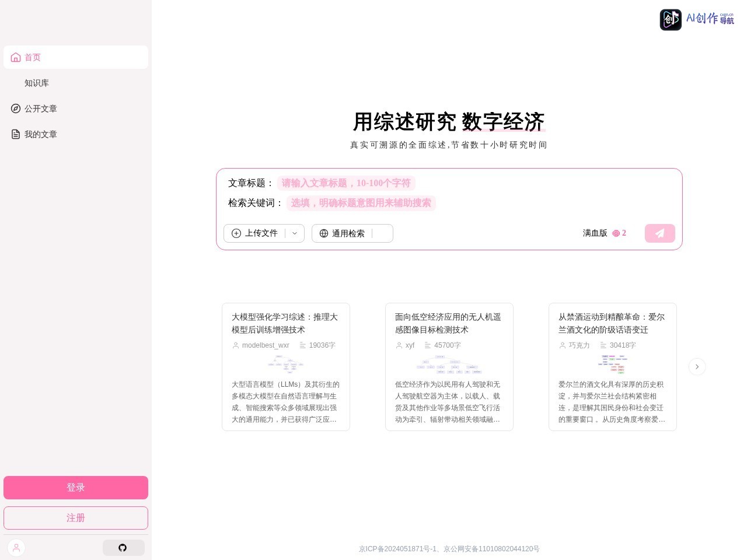Click the text-lines icon beside 45700字
747x560 pixels.
pos(428,345)
